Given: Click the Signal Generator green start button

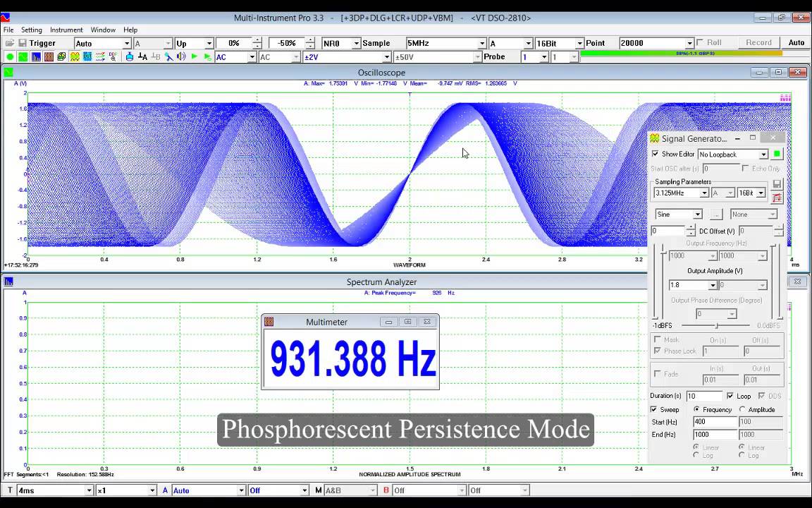Looking at the screenshot, I should [x=777, y=154].
